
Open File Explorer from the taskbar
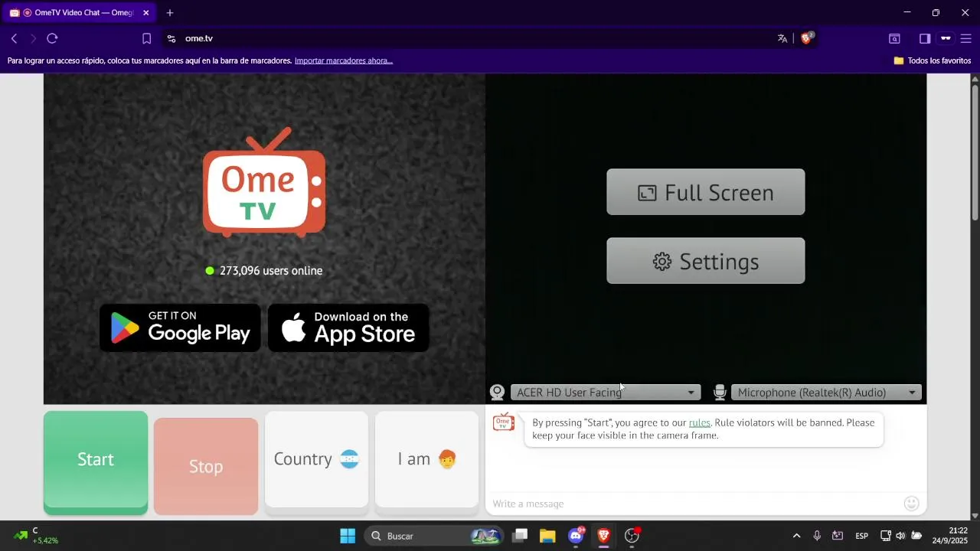click(547, 536)
